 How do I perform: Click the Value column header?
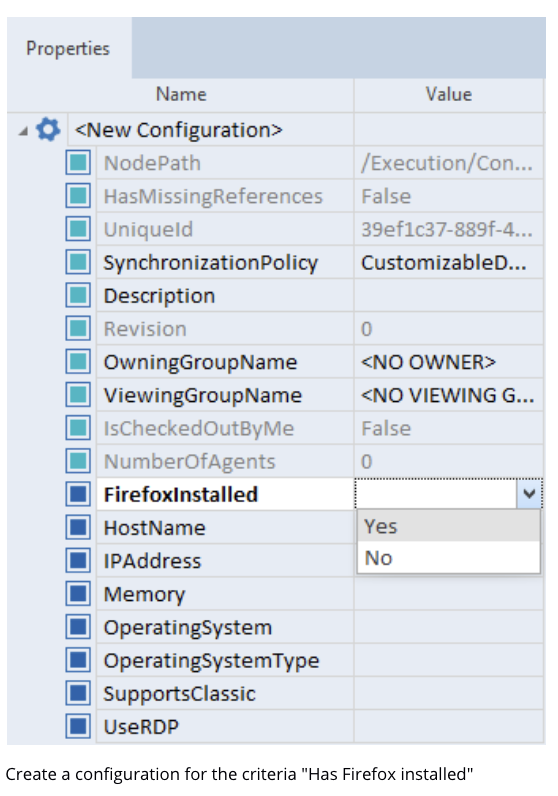tap(448, 94)
